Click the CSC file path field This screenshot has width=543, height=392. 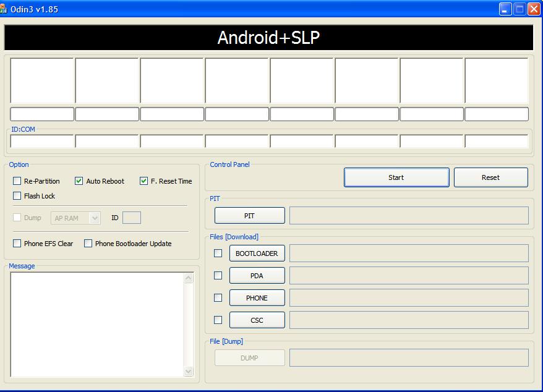pyautogui.click(x=409, y=320)
